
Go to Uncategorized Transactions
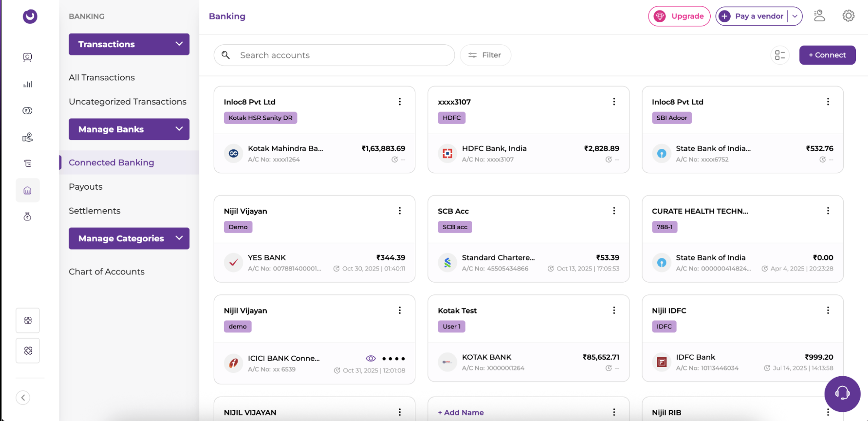[x=128, y=102]
